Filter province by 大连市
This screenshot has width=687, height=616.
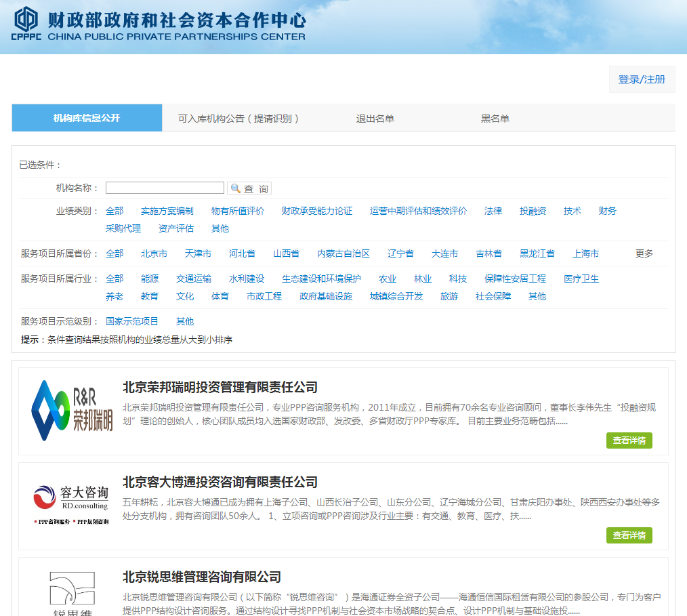[x=444, y=253]
